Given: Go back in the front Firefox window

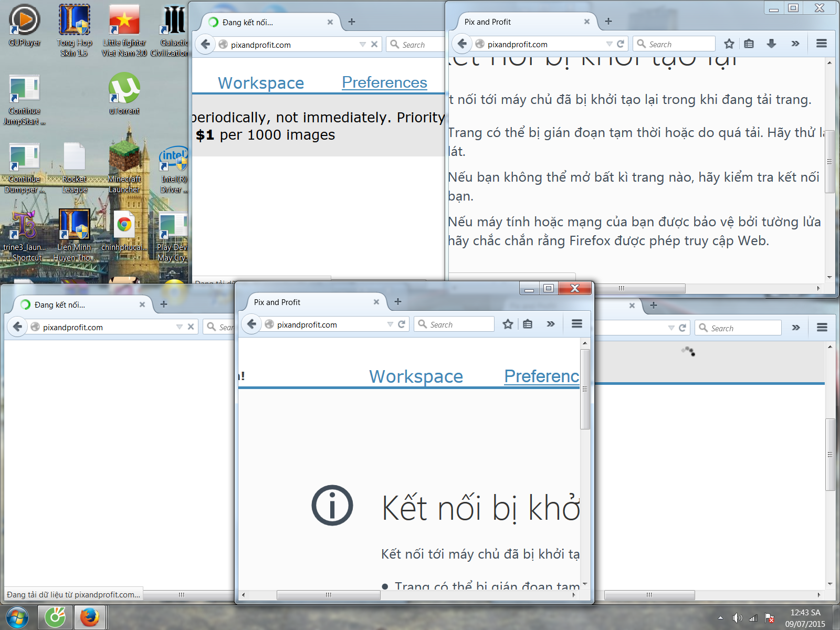Looking at the screenshot, I should 251,324.
